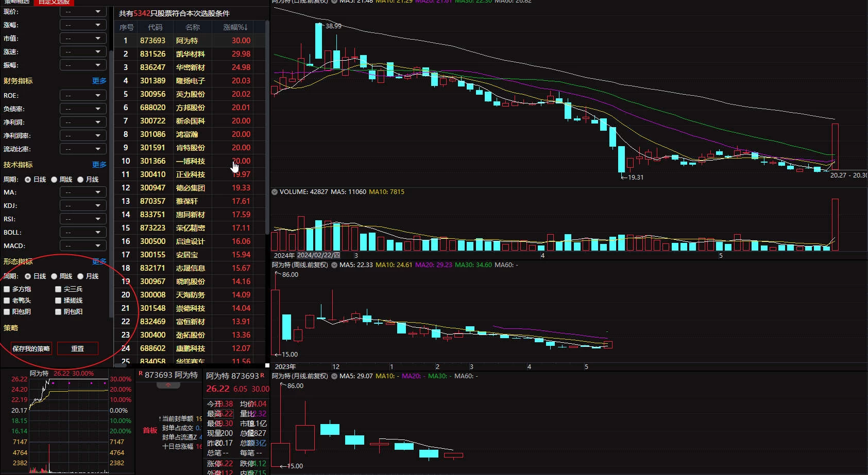Open the 涨速 filter dropdown
This screenshot has width=868, height=475.
point(83,51)
